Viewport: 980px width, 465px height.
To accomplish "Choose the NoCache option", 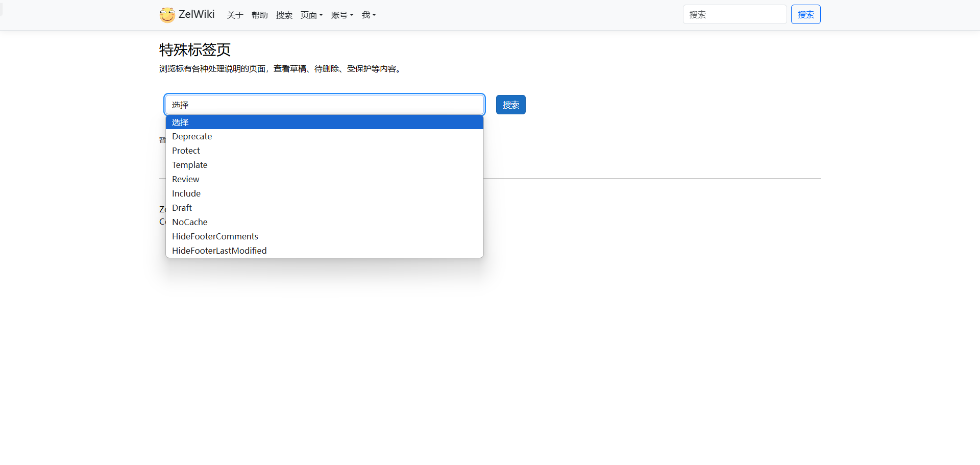I will tap(190, 222).
